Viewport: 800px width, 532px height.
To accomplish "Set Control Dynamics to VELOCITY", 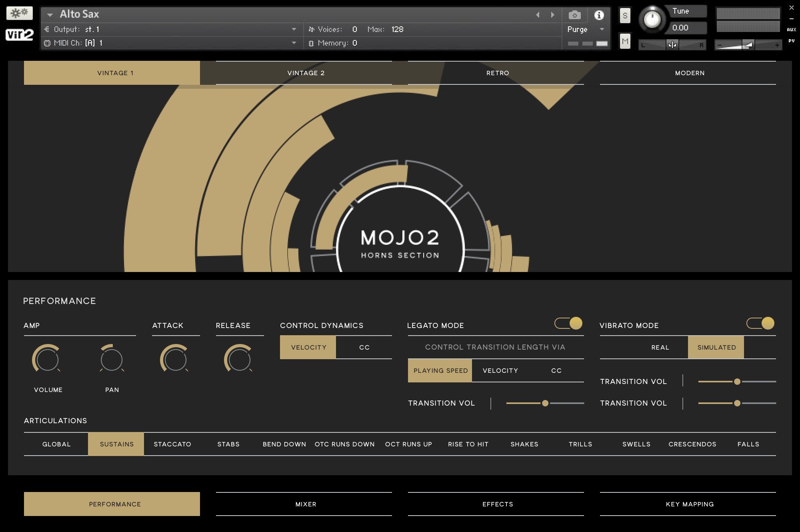I will pos(308,347).
